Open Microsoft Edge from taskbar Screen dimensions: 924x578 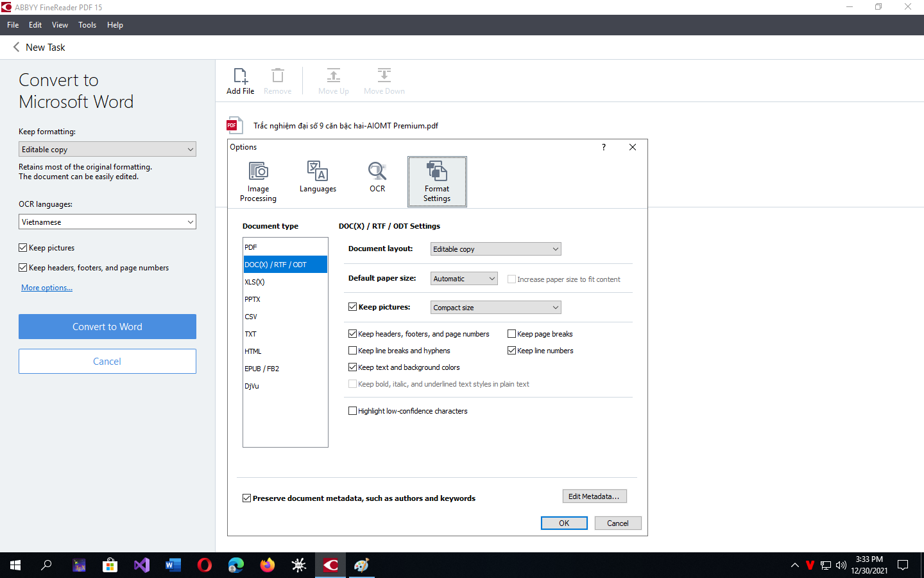coord(236,565)
